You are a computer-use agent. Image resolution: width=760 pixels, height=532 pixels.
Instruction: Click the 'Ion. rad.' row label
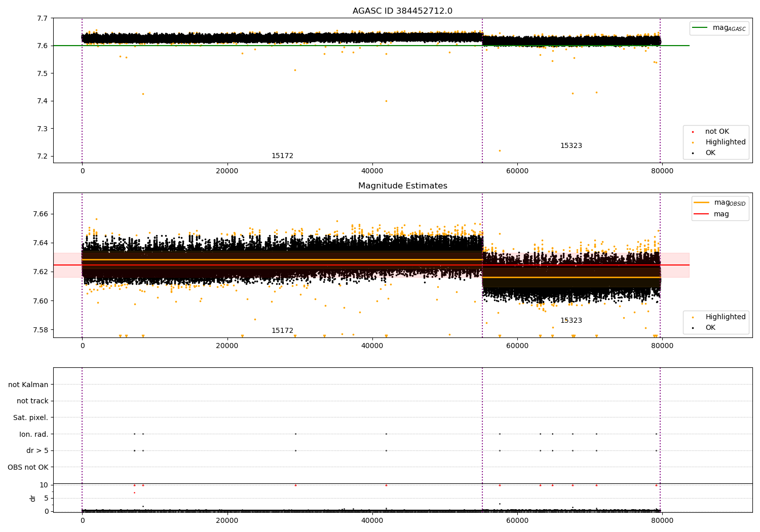(34, 434)
